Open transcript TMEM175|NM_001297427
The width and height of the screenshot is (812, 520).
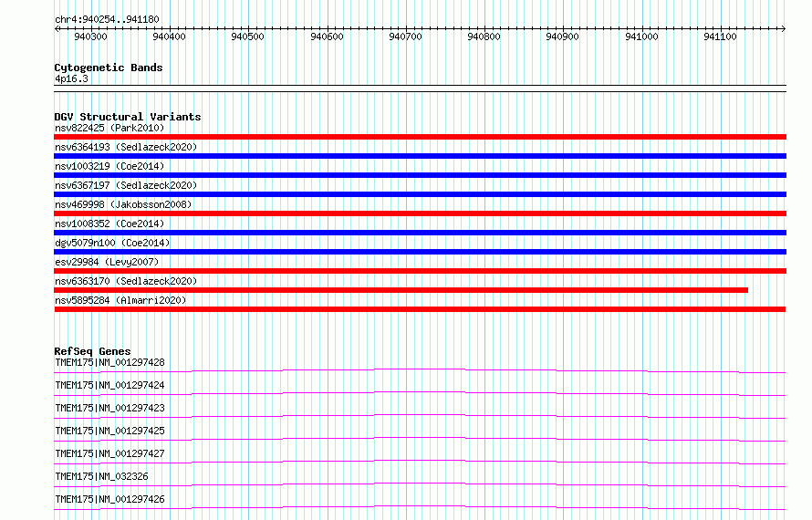pyautogui.click(x=109, y=453)
